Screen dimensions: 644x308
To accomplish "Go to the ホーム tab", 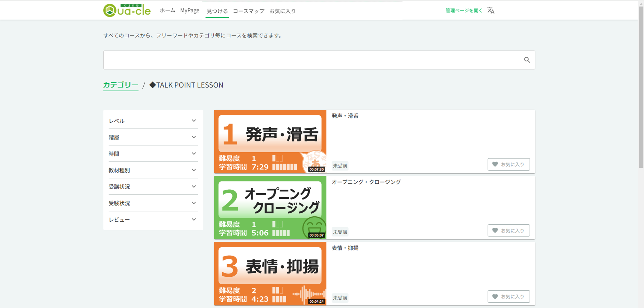I will (x=167, y=11).
